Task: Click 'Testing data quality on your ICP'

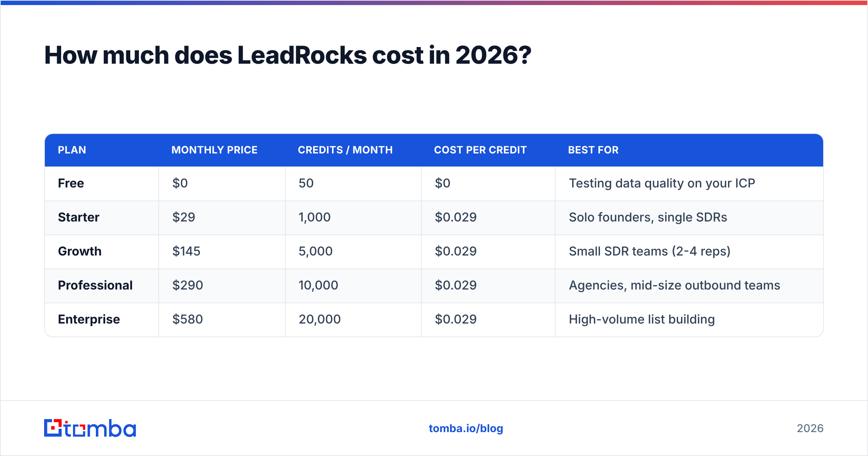Action: (662, 183)
